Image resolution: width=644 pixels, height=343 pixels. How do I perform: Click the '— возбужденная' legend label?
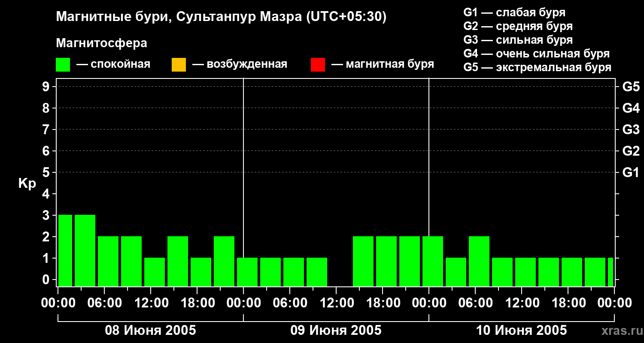(x=240, y=65)
